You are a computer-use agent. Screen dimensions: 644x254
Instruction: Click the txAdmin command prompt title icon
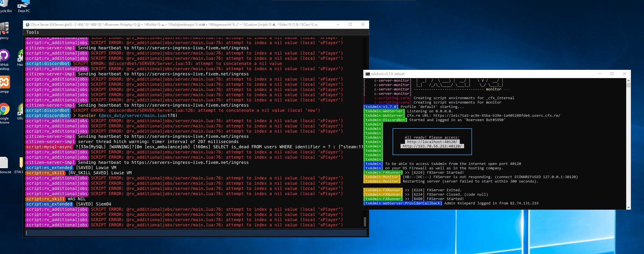368,74
